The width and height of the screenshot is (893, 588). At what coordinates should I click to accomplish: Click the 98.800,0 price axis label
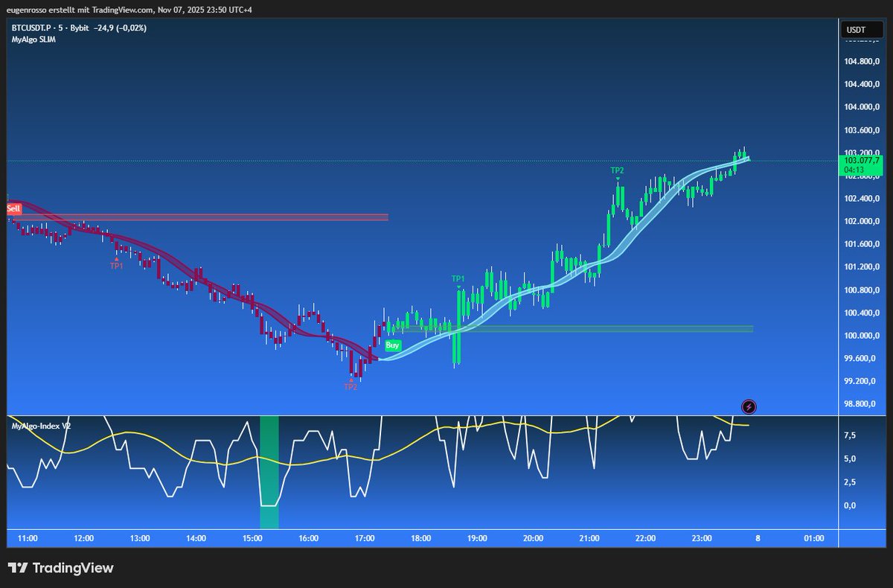click(861, 405)
